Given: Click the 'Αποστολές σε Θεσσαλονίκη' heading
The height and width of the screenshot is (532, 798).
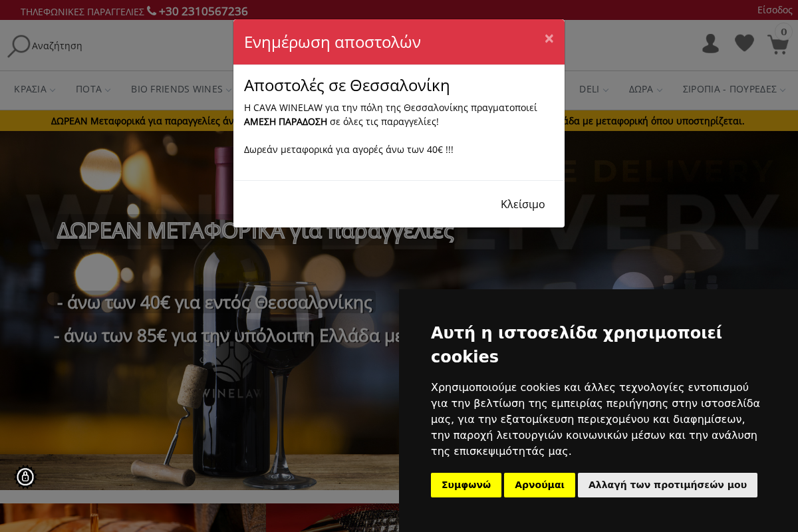Looking at the screenshot, I should [x=347, y=86].
